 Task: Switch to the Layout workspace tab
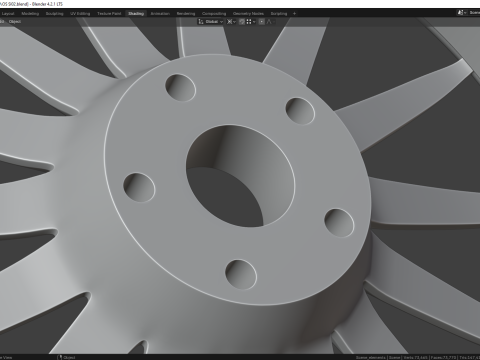click(x=8, y=14)
